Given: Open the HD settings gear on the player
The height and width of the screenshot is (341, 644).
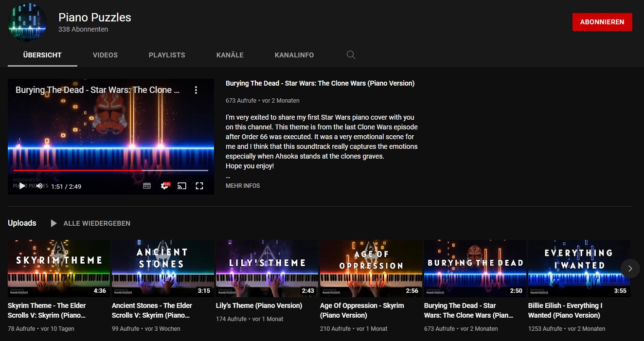Looking at the screenshot, I should (x=165, y=186).
